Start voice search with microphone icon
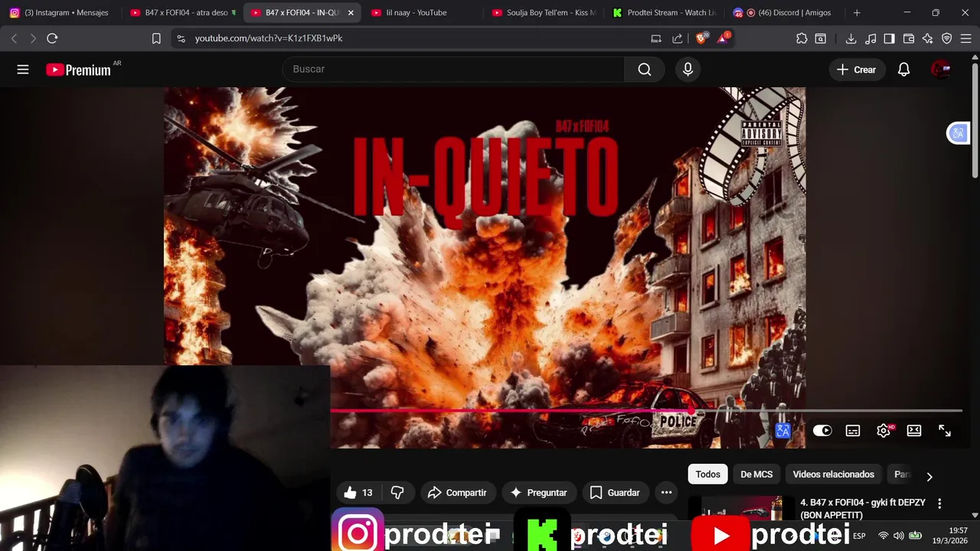 pos(688,70)
